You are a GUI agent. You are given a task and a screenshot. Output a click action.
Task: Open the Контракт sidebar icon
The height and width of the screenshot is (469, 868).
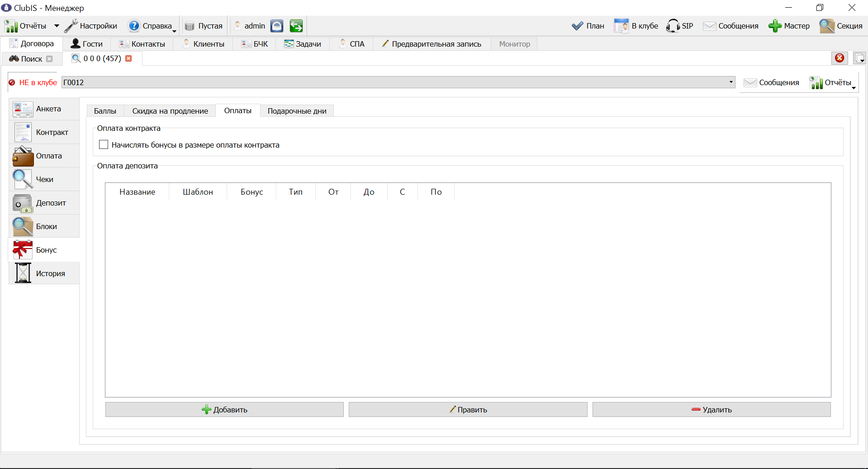click(x=23, y=132)
